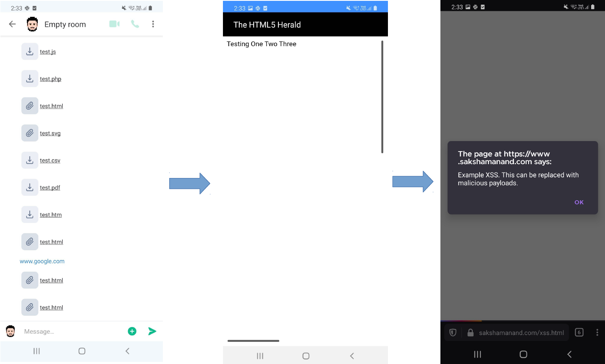This screenshot has height=364, width=605.
Task: Open the test.svg attachment icon
Action: pos(30,133)
